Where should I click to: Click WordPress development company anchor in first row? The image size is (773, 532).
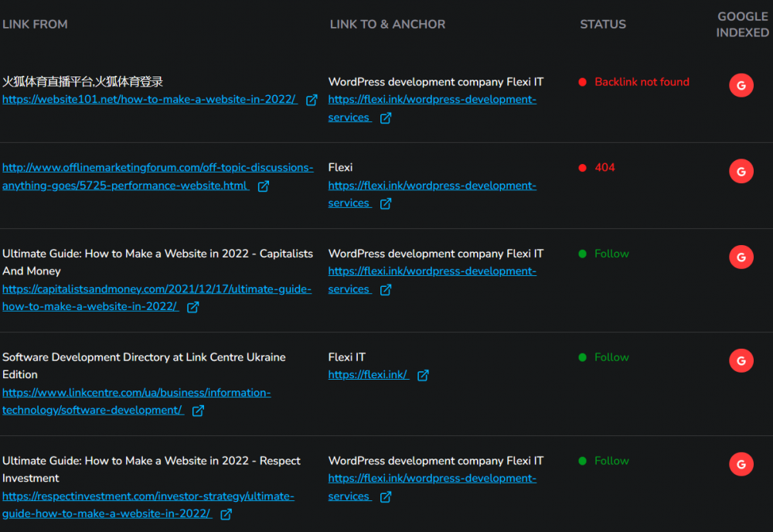click(x=436, y=82)
